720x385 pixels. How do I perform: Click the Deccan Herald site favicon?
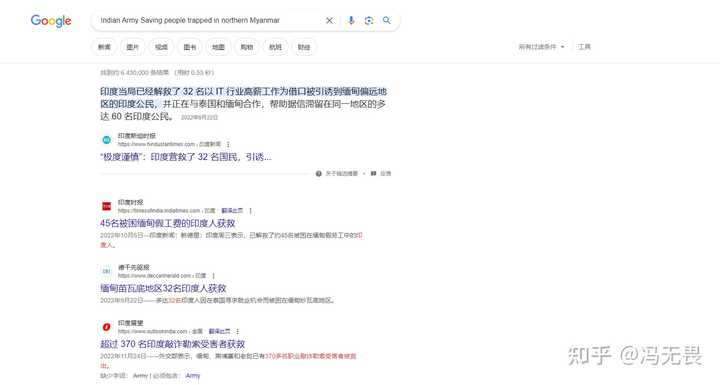(107, 271)
